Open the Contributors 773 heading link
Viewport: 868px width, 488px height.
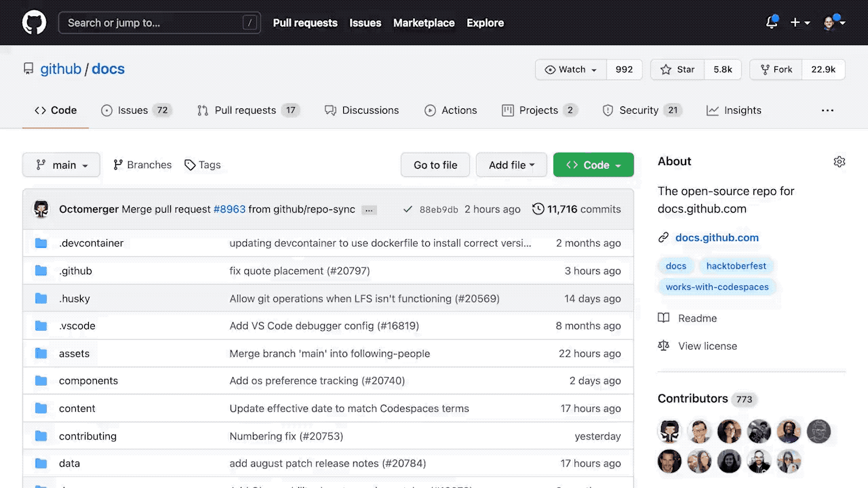click(x=706, y=399)
